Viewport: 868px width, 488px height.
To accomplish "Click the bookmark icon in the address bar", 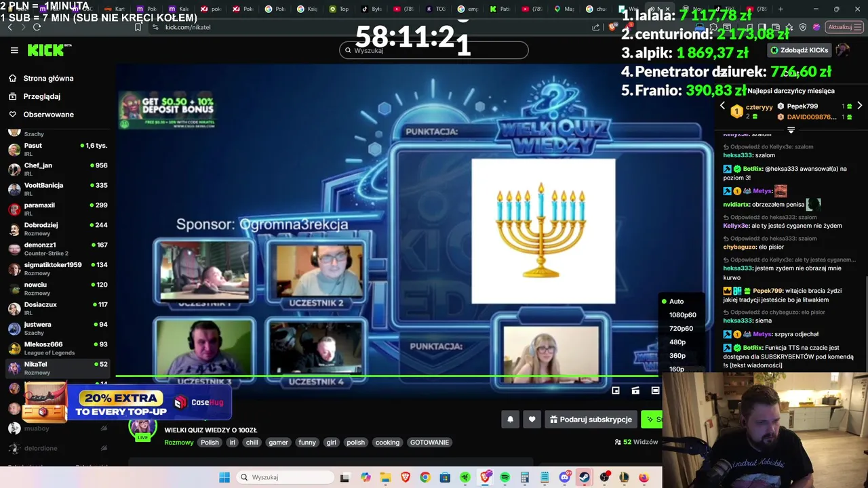I will click(138, 27).
